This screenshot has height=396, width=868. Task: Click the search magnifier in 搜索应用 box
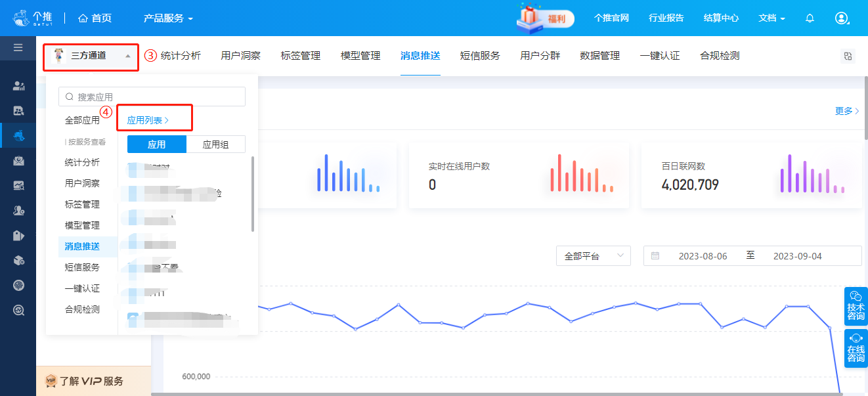[69, 97]
